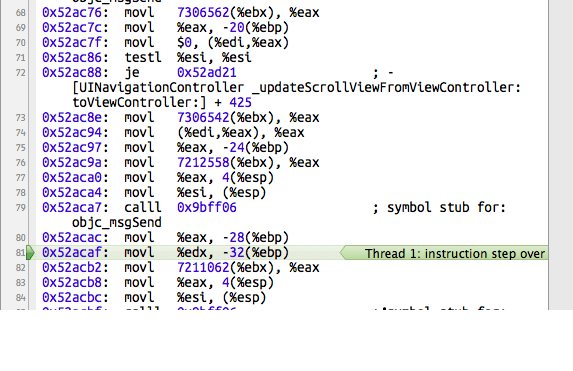Click line number 72 in gutter

tap(20, 73)
